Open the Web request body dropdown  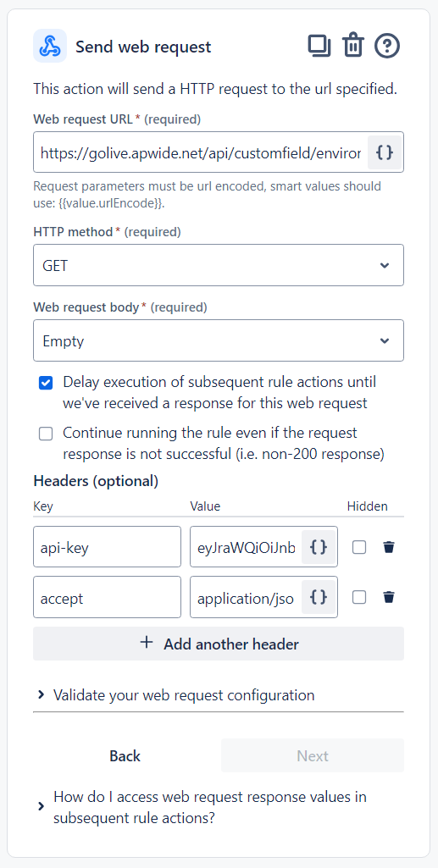coord(219,340)
